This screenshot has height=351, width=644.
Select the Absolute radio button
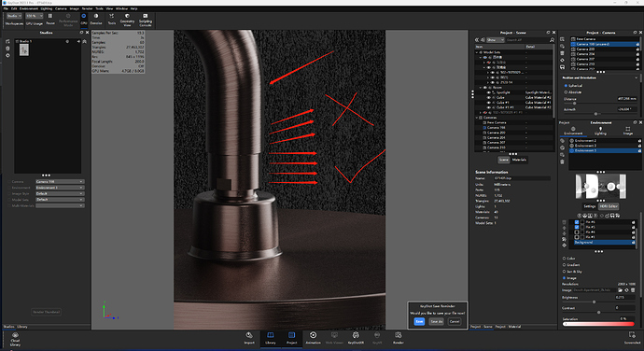tap(566, 92)
